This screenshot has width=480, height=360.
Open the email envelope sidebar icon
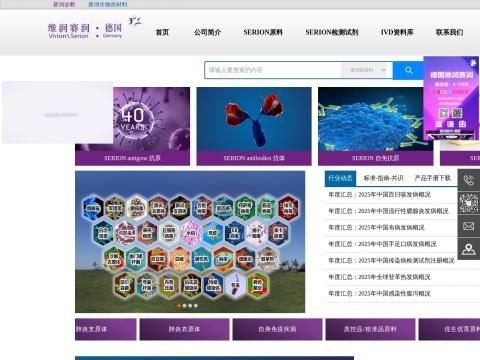click(469, 226)
